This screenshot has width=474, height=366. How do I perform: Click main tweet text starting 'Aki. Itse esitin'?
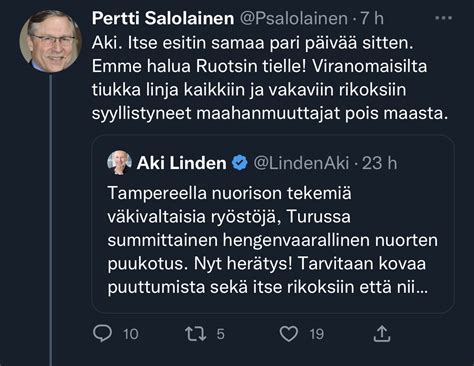pos(270,78)
